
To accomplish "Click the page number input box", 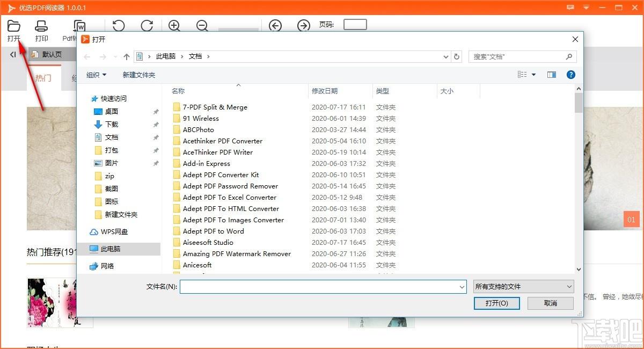I will pyautogui.click(x=355, y=24).
